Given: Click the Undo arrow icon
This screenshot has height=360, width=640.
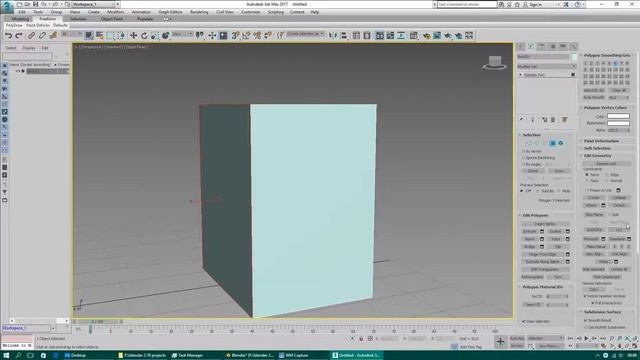Looking at the screenshot, I should point(8,36).
